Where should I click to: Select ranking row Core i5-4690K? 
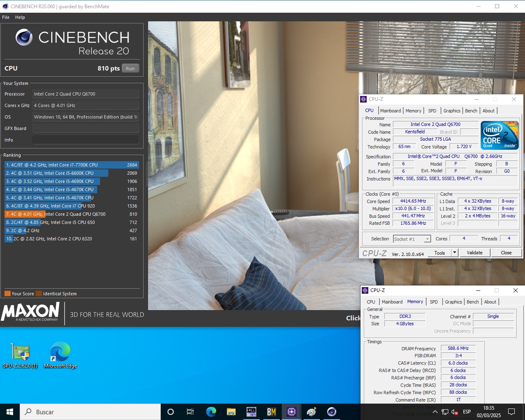[x=72, y=181]
